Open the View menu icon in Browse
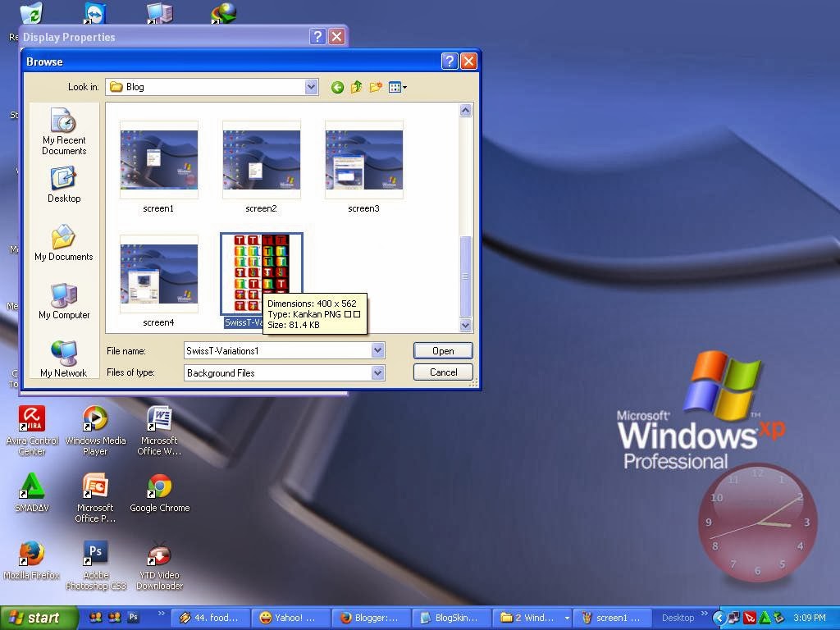840x630 pixels. 398,87
